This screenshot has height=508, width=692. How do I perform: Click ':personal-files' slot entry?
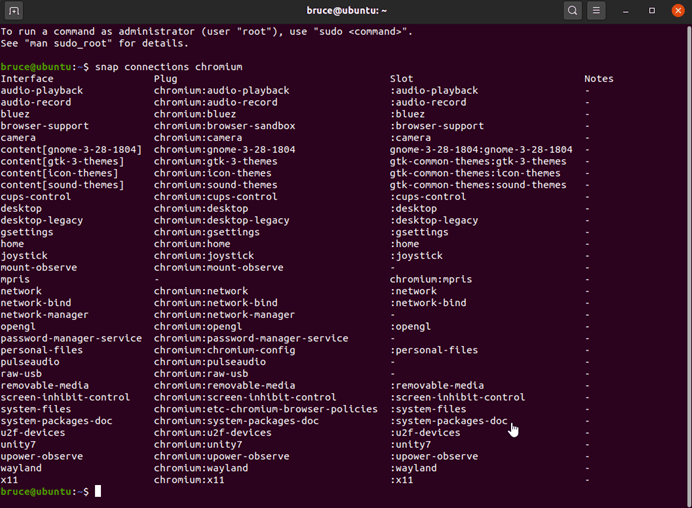434,350
